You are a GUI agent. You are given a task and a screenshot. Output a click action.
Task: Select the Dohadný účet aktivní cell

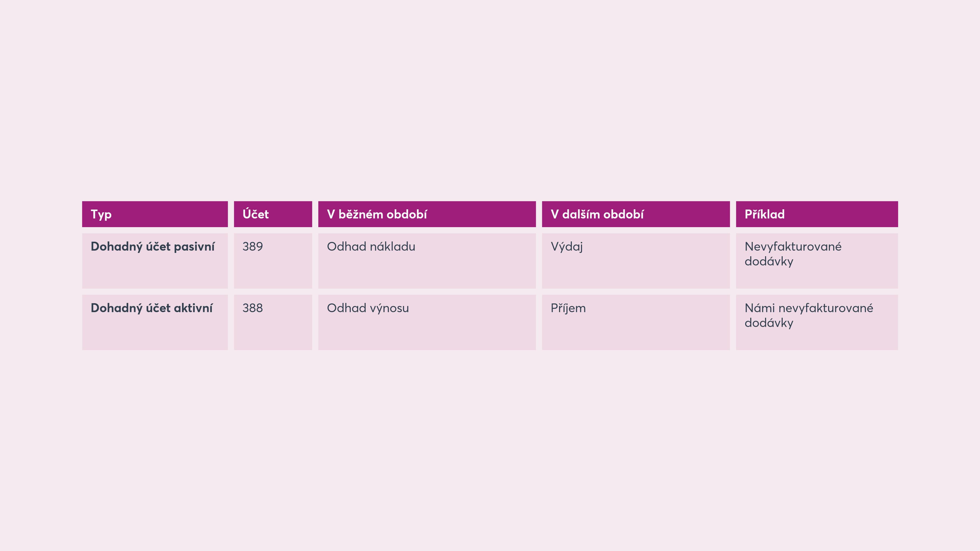tap(155, 322)
